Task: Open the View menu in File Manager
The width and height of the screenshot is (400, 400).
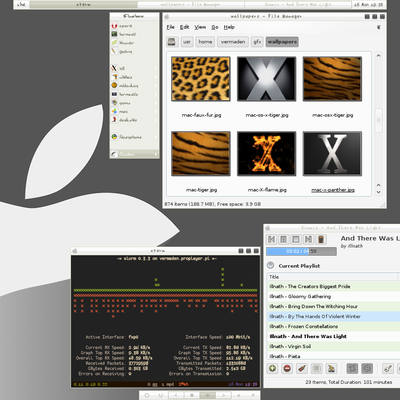Action: point(200,27)
